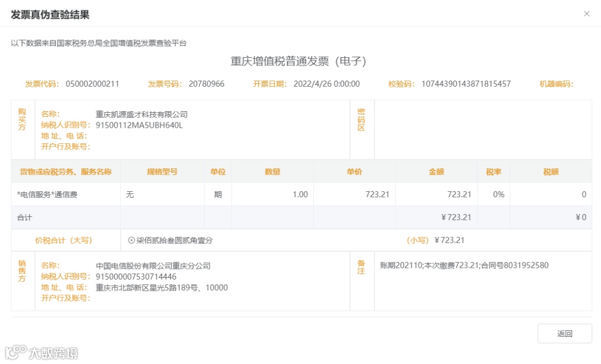Screen dimensions: 601x364
Task: Click the 合计 row label
Action: (24, 217)
